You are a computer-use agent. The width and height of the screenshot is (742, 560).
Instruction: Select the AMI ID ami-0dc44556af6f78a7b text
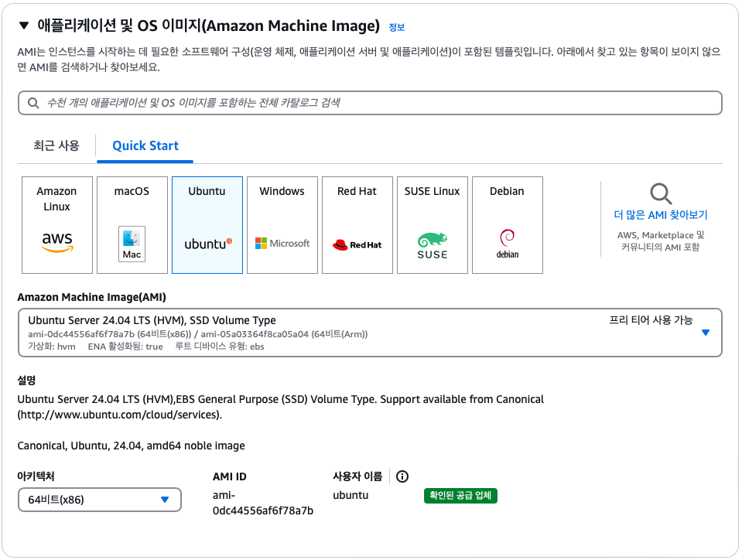(262, 503)
